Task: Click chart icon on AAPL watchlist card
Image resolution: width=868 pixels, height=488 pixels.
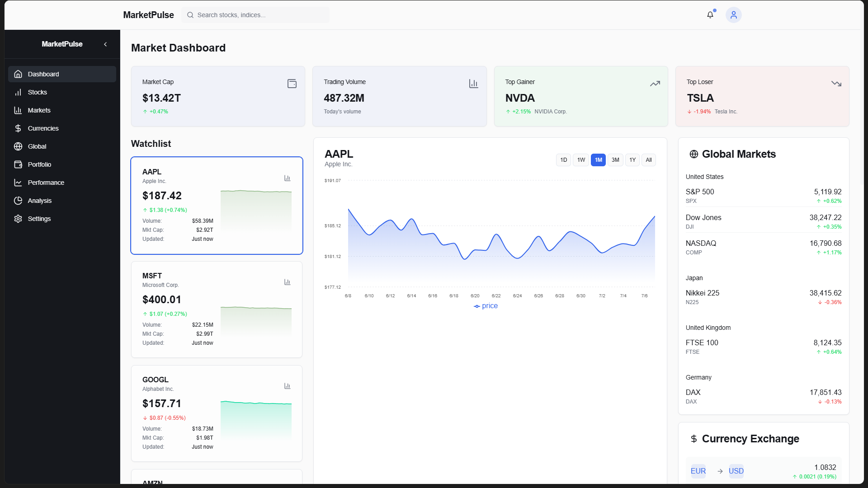Action: click(287, 178)
